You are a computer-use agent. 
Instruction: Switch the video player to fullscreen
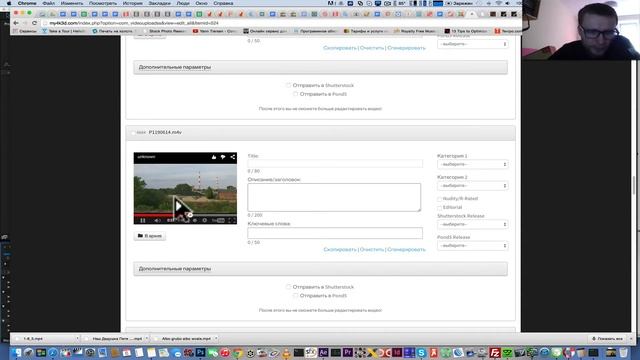[x=231, y=220]
